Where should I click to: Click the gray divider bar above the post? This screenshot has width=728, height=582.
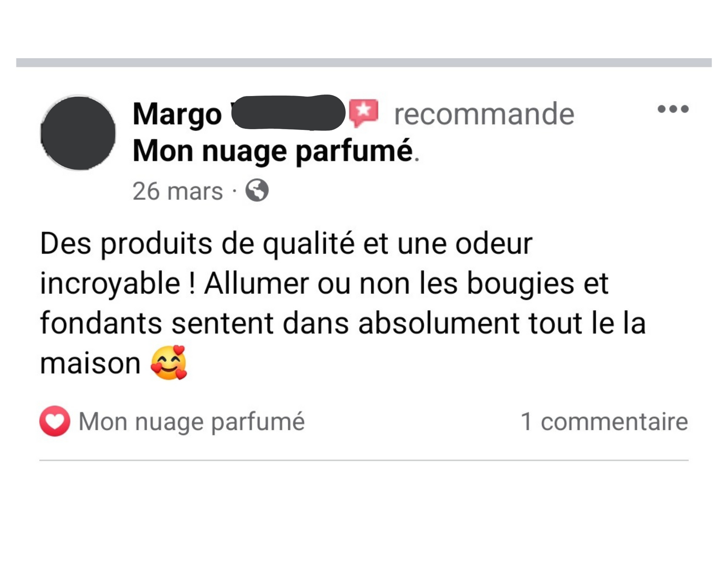(x=364, y=63)
